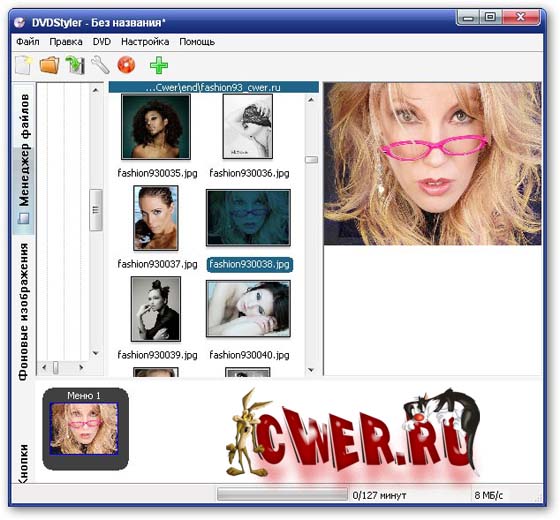
Task: Click the 8 МБ/с bitrate status field
Action: (x=489, y=495)
